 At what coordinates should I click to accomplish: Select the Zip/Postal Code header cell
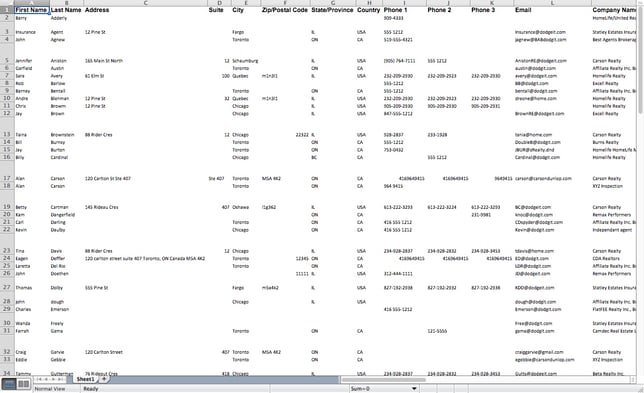pyautogui.click(x=285, y=10)
